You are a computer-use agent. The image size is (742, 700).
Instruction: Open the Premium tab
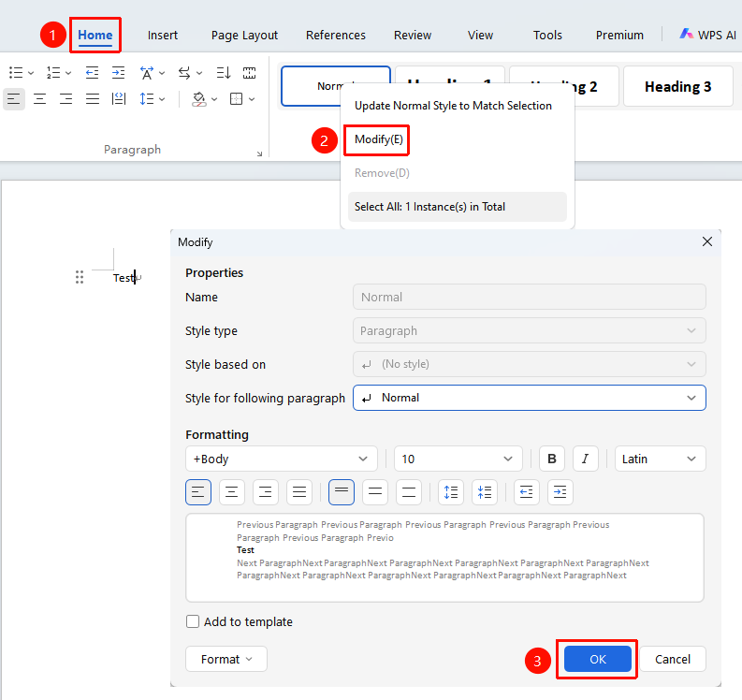pyautogui.click(x=619, y=35)
